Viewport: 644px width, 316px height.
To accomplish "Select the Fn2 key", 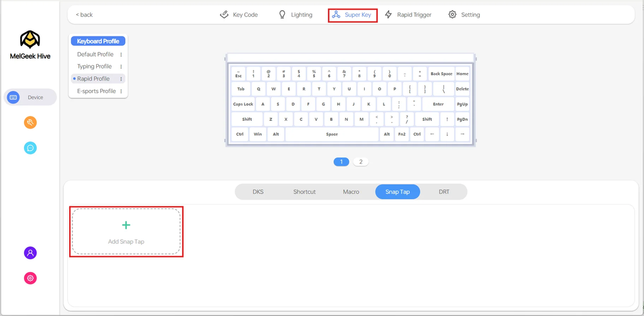I will [402, 134].
